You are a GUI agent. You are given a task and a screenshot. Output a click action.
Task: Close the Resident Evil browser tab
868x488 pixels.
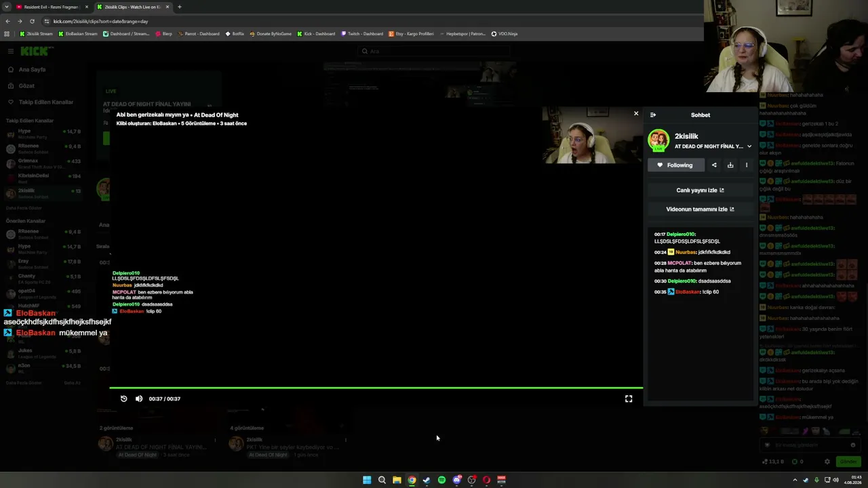86,7
